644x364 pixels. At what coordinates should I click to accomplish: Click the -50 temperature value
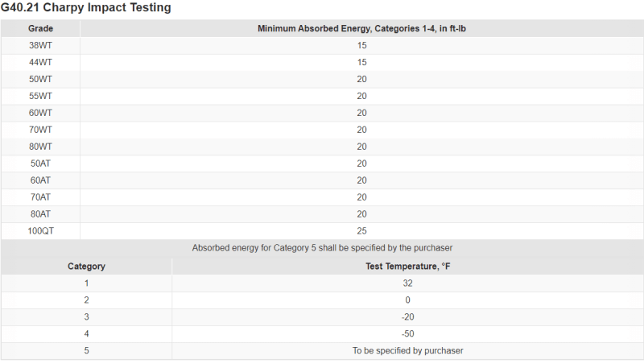pos(408,333)
